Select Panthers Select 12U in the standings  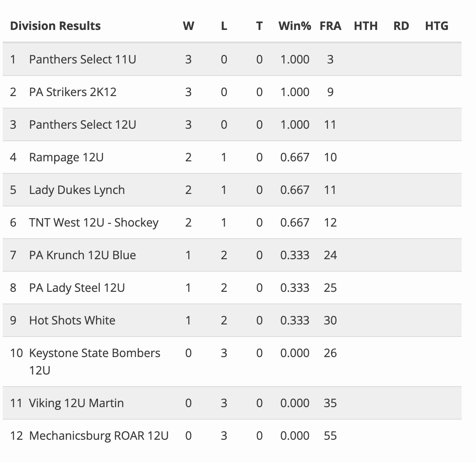pos(82,125)
